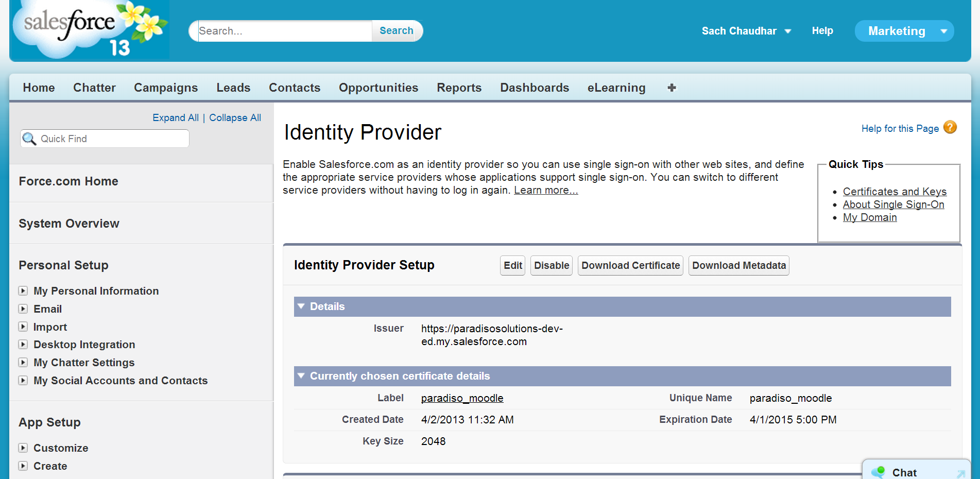
Task: Open the paradiso_moodle certificate link
Action: pyautogui.click(x=462, y=398)
